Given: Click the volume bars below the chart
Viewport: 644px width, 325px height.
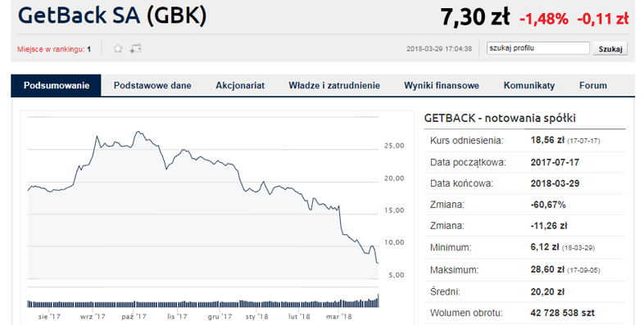Looking at the screenshot, I should click(203, 302).
